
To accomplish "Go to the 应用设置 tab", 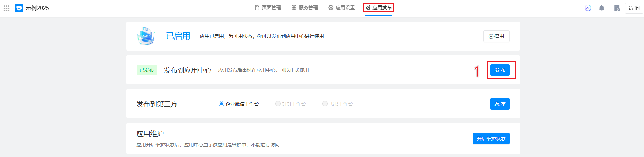I will (x=342, y=8).
